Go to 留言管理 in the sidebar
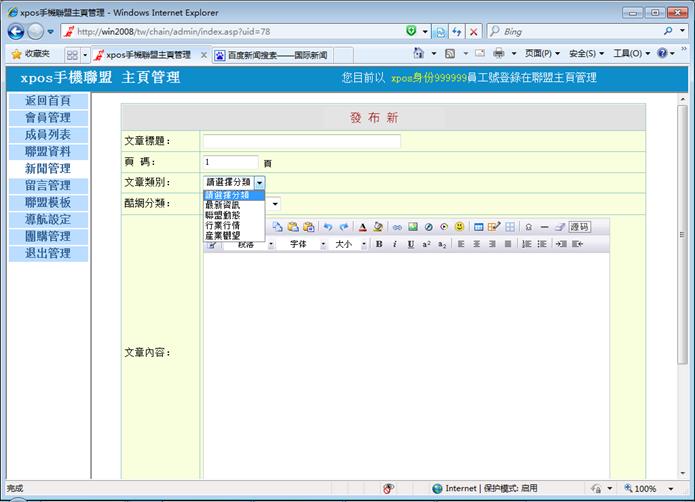 point(47,186)
